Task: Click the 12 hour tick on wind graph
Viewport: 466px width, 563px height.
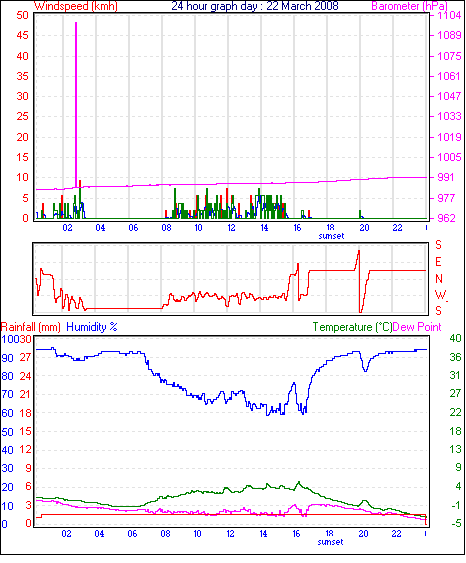Action: [231, 228]
